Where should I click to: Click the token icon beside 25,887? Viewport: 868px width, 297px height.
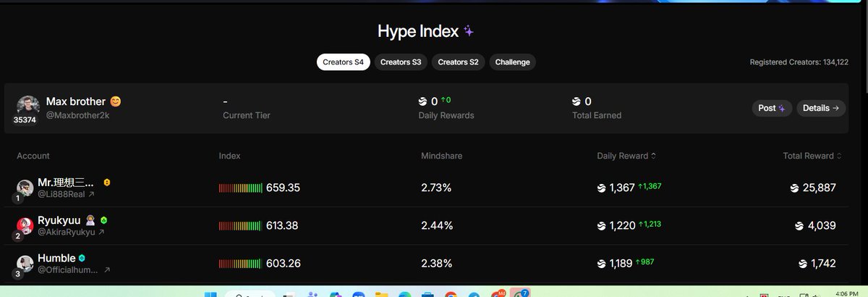pos(794,188)
